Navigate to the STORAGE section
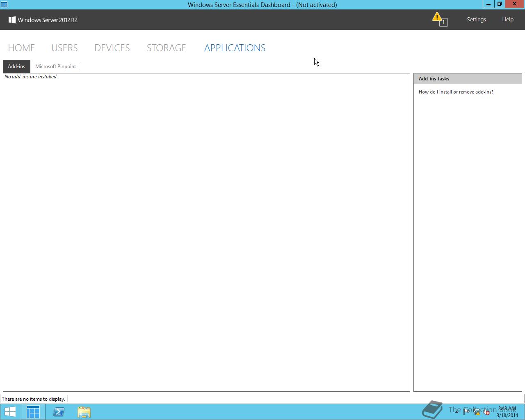 point(166,48)
